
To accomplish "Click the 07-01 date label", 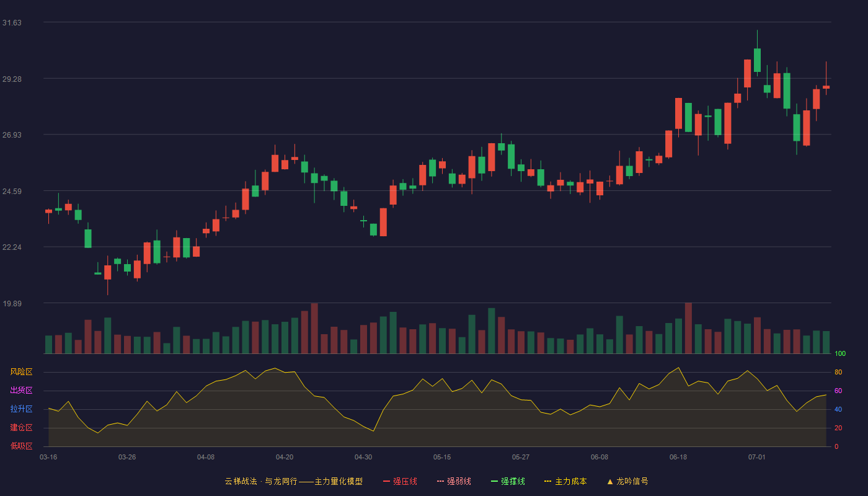I will pyautogui.click(x=757, y=457).
